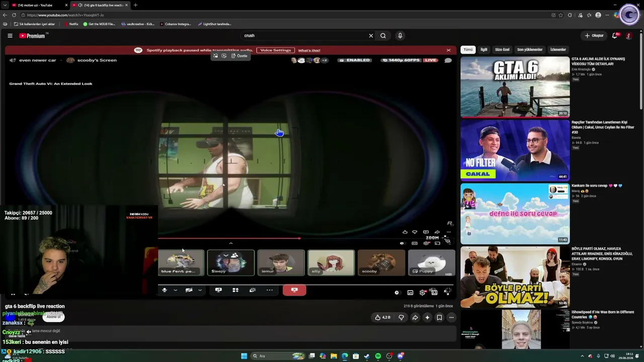Open the defne ile soru cevap thumbnail
This screenshot has width=644, height=362.
click(x=515, y=214)
